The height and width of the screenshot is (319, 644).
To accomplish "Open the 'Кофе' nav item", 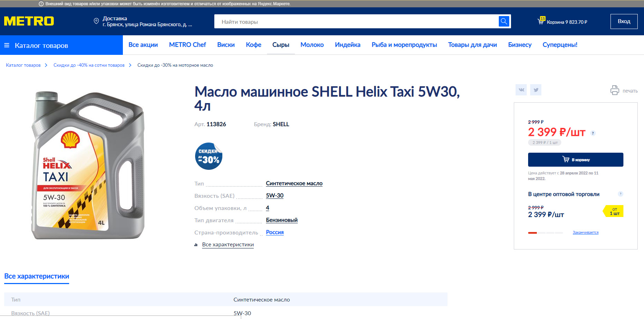I will pyautogui.click(x=253, y=45).
